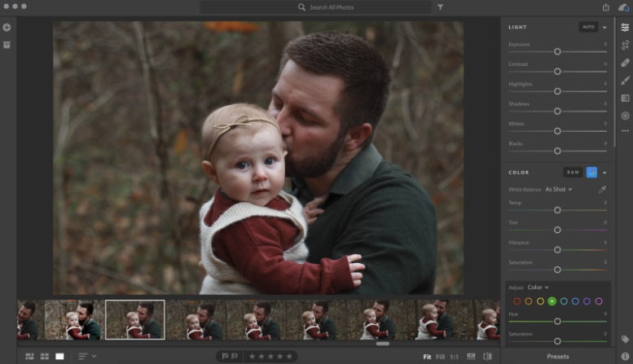Viewport: 633px width, 364px height.
Task: Select the orange color mix circle
Action: (529, 301)
